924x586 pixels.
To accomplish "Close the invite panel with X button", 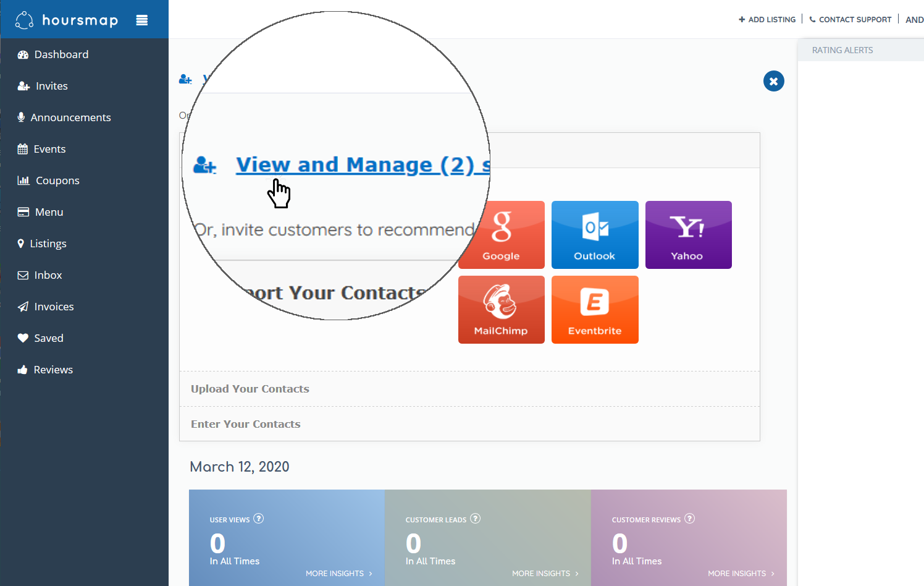I will tap(774, 81).
